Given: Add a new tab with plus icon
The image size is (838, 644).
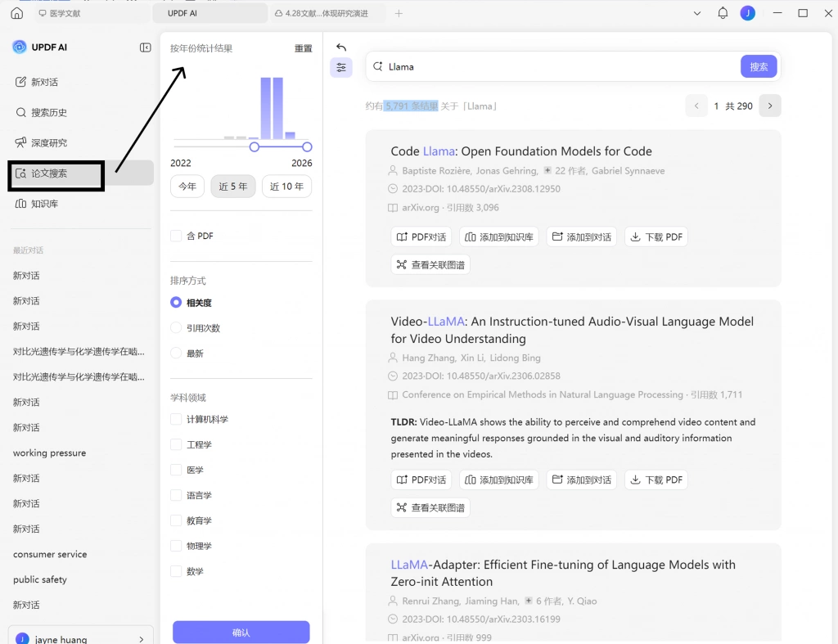Looking at the screenshot, I should pos(399,13).
